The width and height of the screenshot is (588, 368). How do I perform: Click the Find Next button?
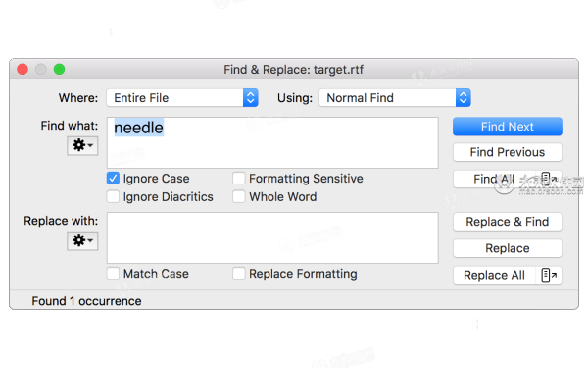click(x=508, y=127)
